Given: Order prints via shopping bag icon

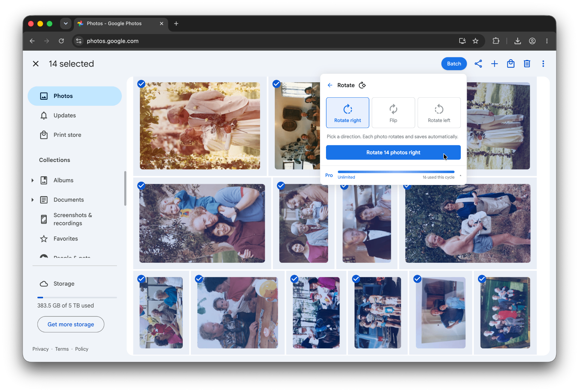Looking at the screenshot, I should pos(511,64).
